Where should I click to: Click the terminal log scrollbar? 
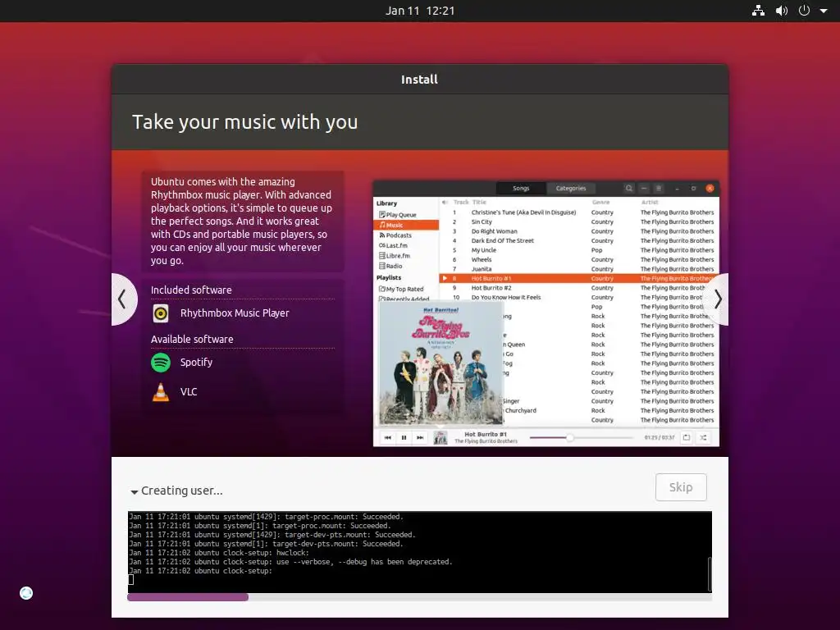pos(710,573)
